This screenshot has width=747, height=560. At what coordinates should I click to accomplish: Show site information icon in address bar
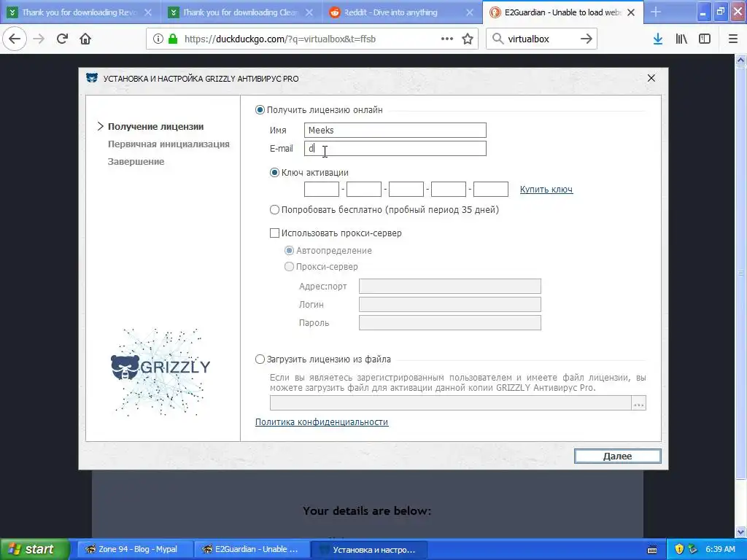point(158,39)
